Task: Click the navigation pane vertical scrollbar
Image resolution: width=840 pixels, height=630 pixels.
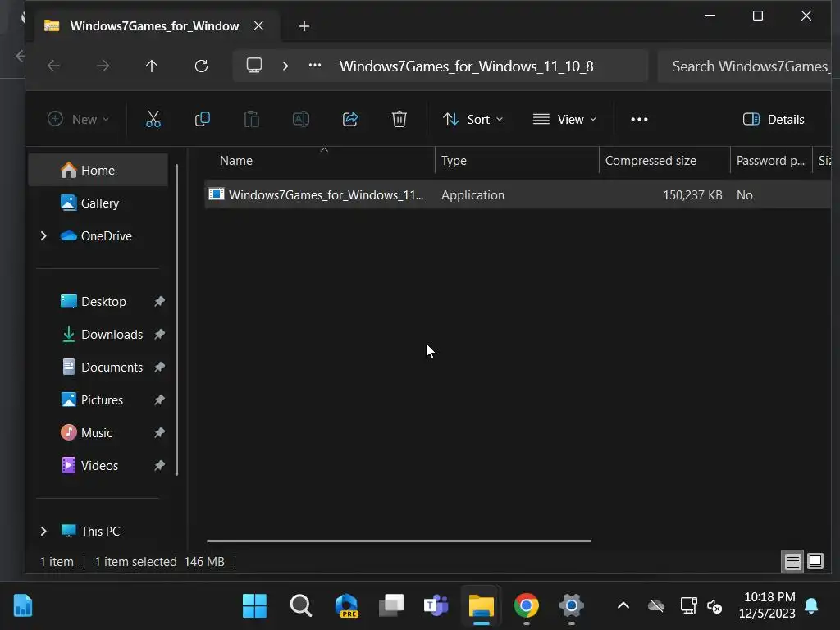Action: pyautogui.click(x=177, y=319)
